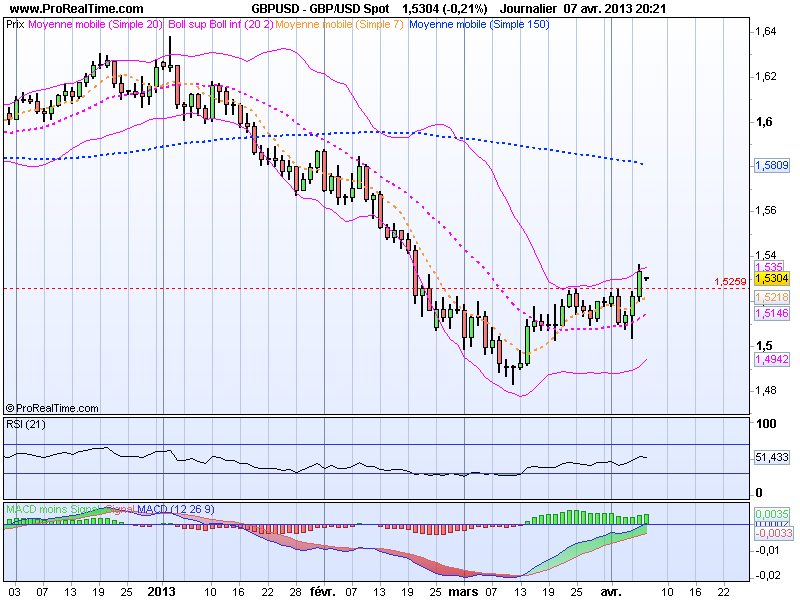Click the 1,64 price axis label
The width and height of the screenshot is (800, 600).
coord(765,32)
